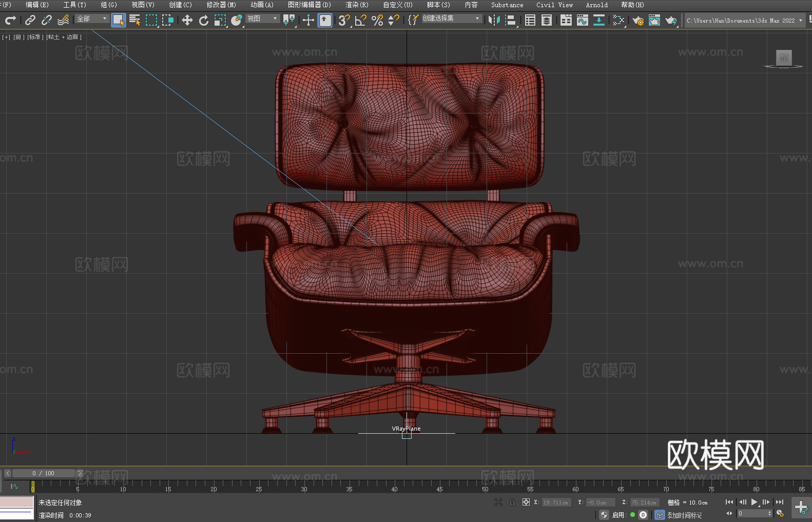Open the Rendered Frame Window icon
The width and height of the screenshot is (812, 522).
[654, 20]
